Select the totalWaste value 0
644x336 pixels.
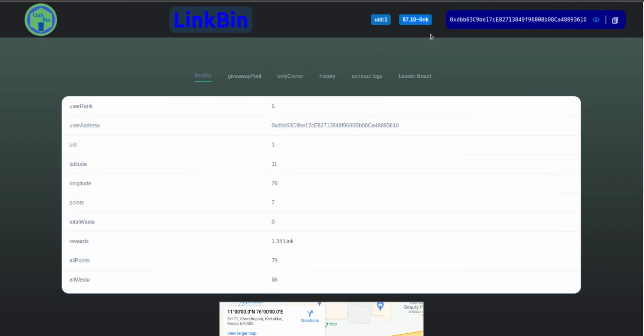(273, 222)
